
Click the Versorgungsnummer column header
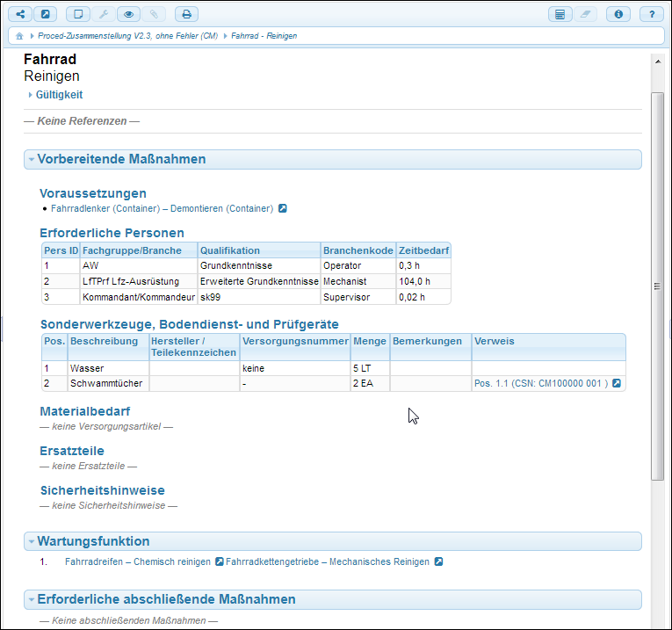pos(295,347)
